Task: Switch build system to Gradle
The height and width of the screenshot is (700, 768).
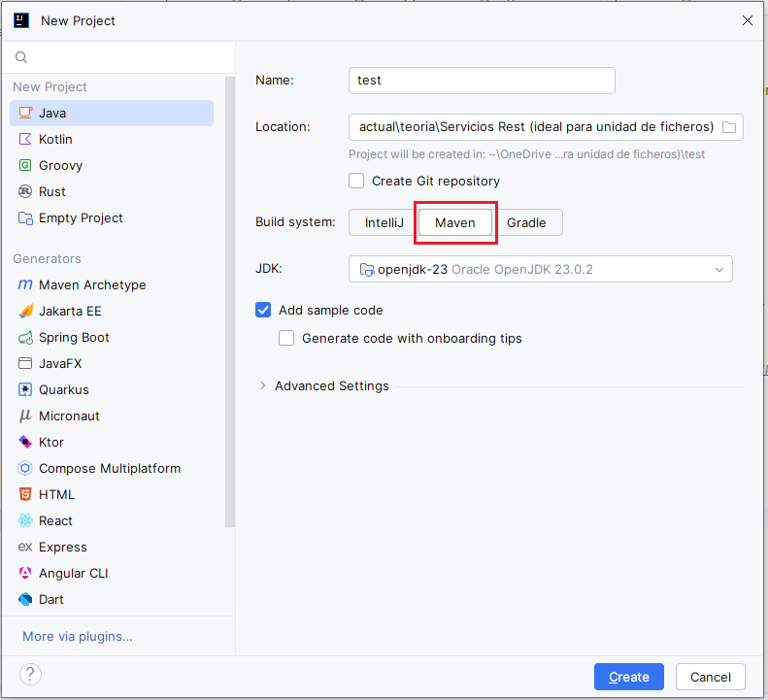Action: tap(526, 223)
